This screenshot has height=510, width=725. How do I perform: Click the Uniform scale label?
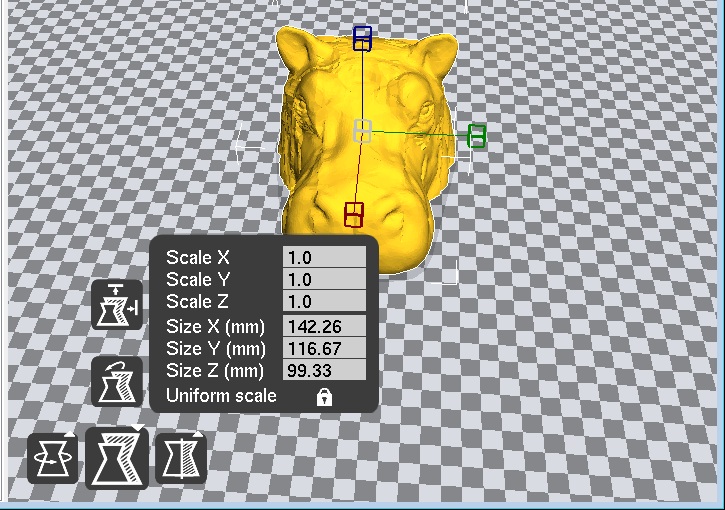[221, 396]
